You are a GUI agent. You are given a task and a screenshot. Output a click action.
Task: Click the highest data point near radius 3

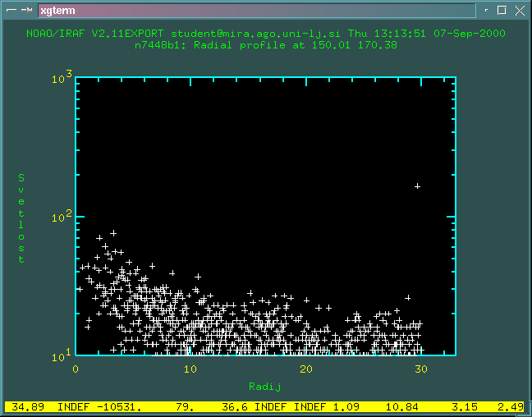point(113,233)
